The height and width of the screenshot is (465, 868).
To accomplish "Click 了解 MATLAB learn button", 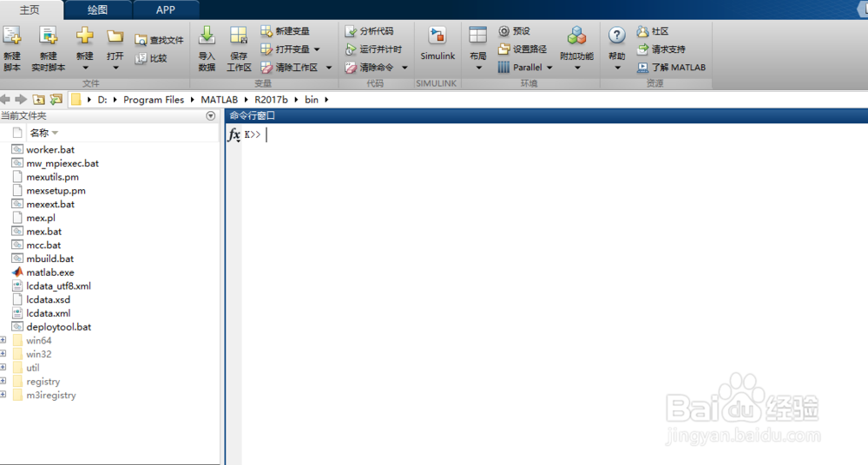I will tap(671, 68).
